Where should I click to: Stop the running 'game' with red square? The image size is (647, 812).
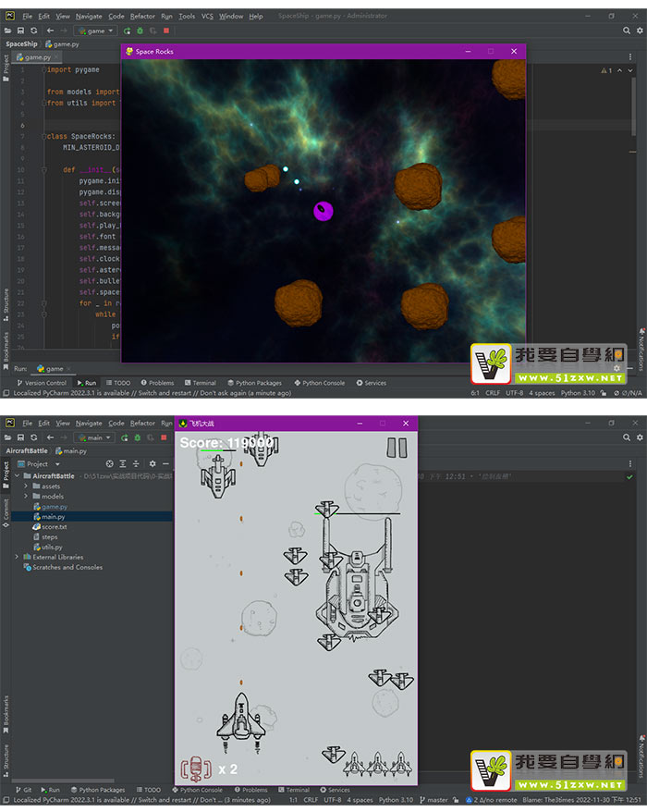pyautogui.click(x=166, y=31)
